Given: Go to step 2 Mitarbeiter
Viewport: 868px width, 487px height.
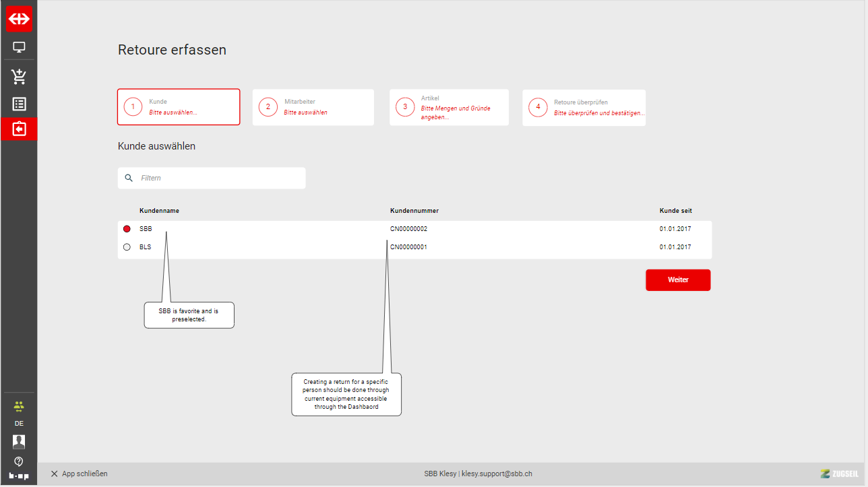Looking at the screenshot, I should (313, 107).
